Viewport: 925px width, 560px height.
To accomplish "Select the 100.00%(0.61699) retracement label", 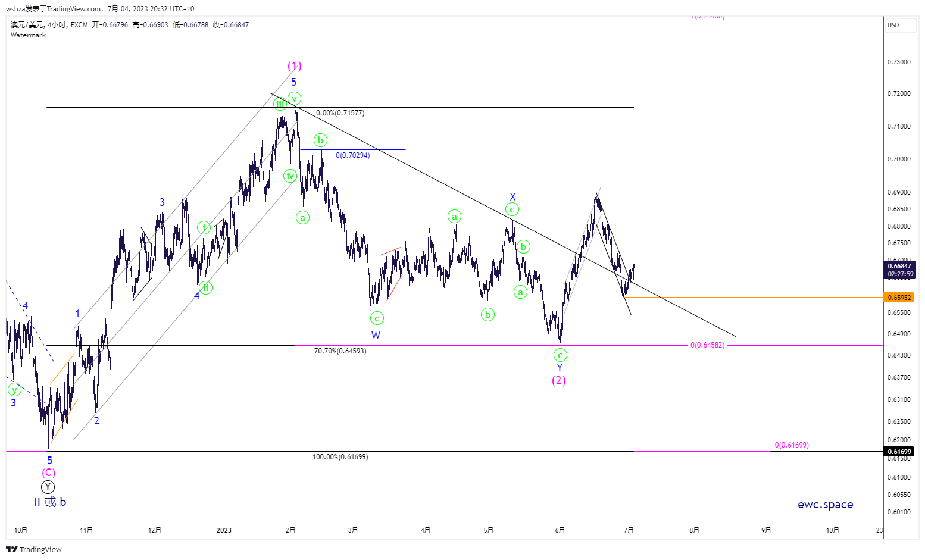I will click(x=340, y=457).
